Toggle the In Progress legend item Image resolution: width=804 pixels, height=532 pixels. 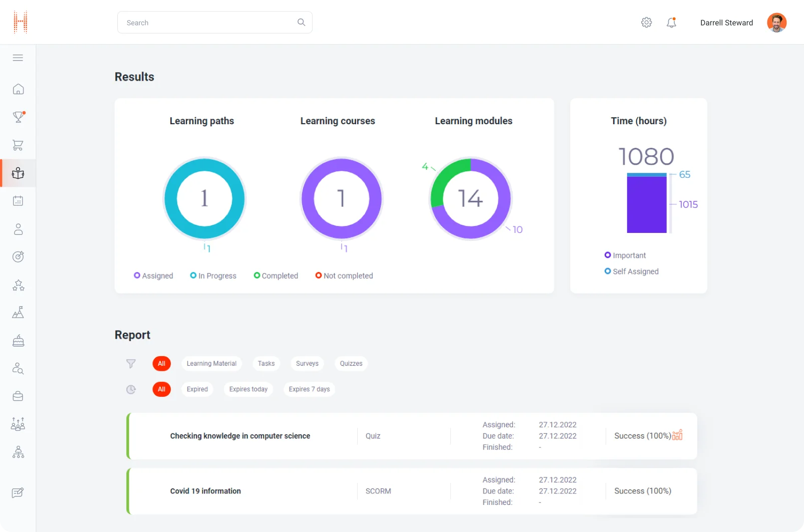(x=213, y=276)
